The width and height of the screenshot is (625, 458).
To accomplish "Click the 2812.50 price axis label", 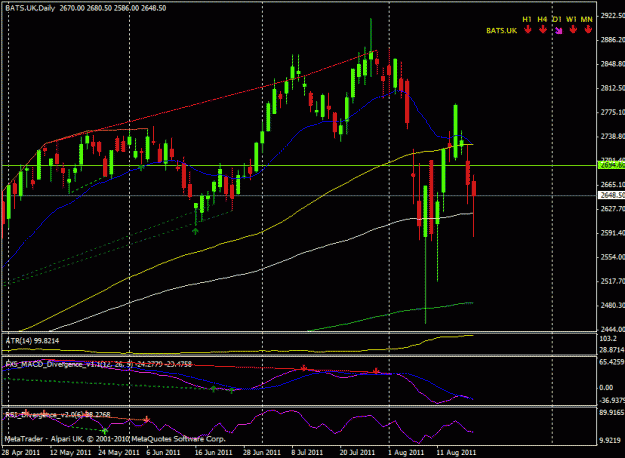I will coord(613,88).
